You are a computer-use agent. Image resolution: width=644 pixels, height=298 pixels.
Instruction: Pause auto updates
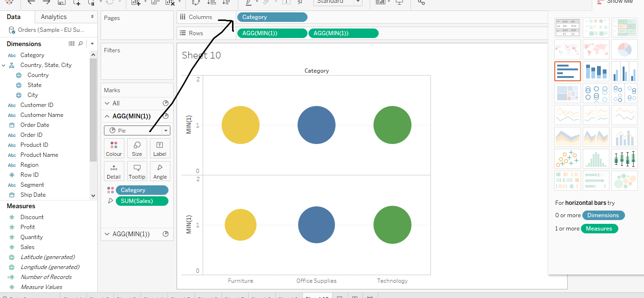[92, 3]
